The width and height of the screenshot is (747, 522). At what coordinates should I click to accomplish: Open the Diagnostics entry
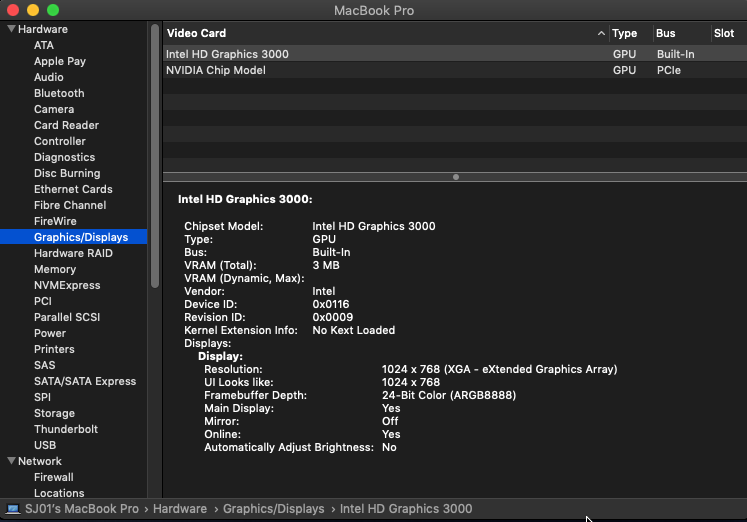tap(64, 157)
